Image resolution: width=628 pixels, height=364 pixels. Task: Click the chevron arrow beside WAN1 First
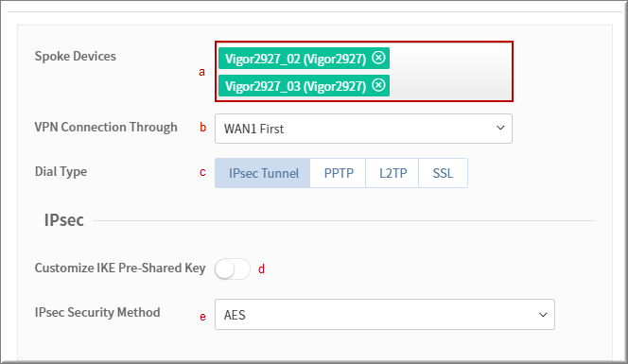(500, 128)
